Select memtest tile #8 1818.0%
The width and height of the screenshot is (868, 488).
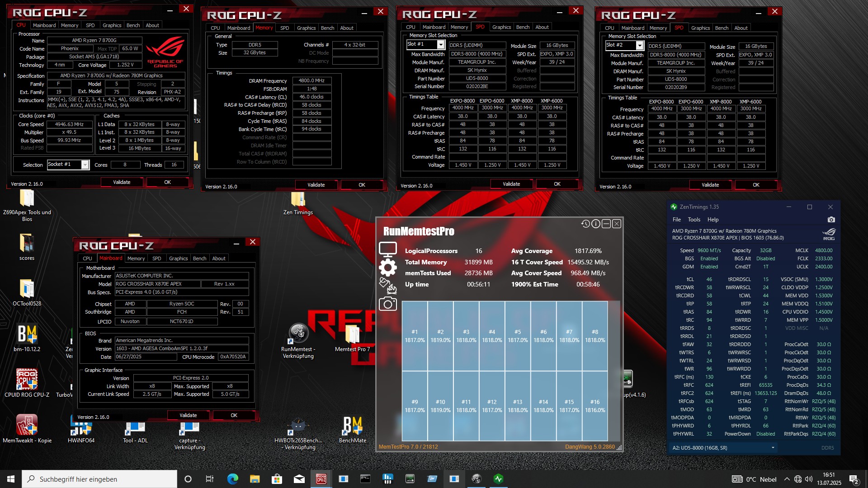595,336
